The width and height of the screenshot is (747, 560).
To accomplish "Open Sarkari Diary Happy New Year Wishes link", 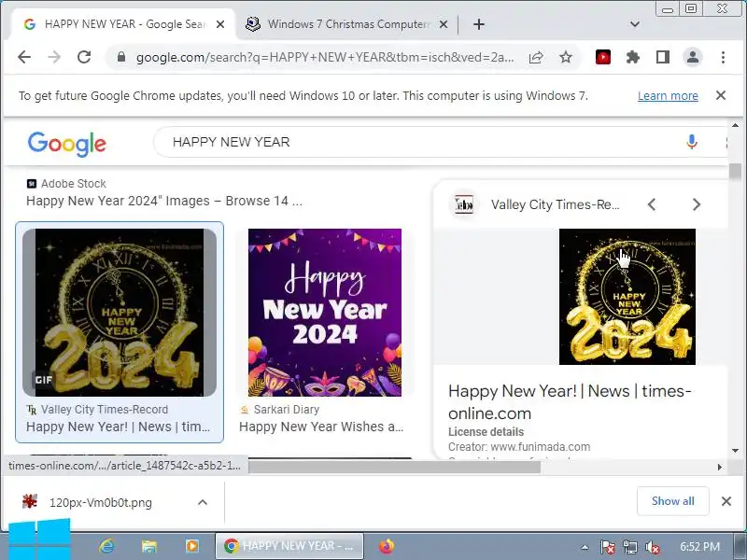I will [x=321, y=427].
